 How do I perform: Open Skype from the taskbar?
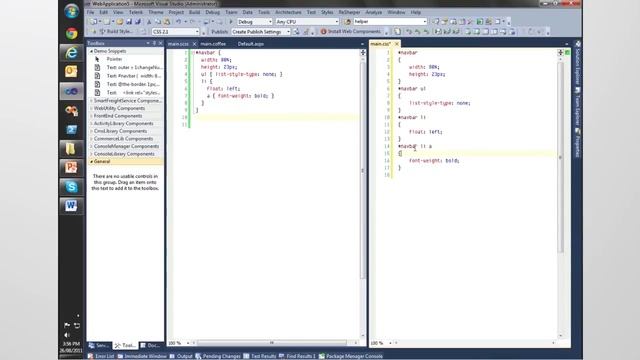tap(71, 187)
